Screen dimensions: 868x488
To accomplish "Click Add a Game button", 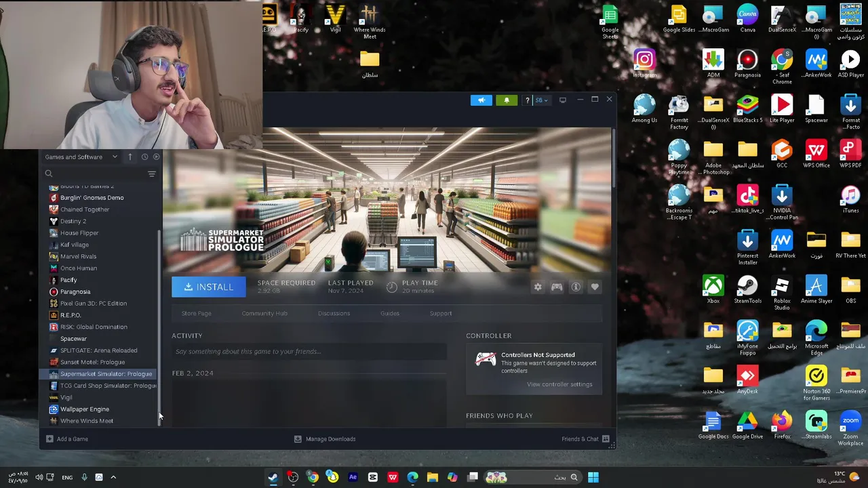I will click(67, 439).
